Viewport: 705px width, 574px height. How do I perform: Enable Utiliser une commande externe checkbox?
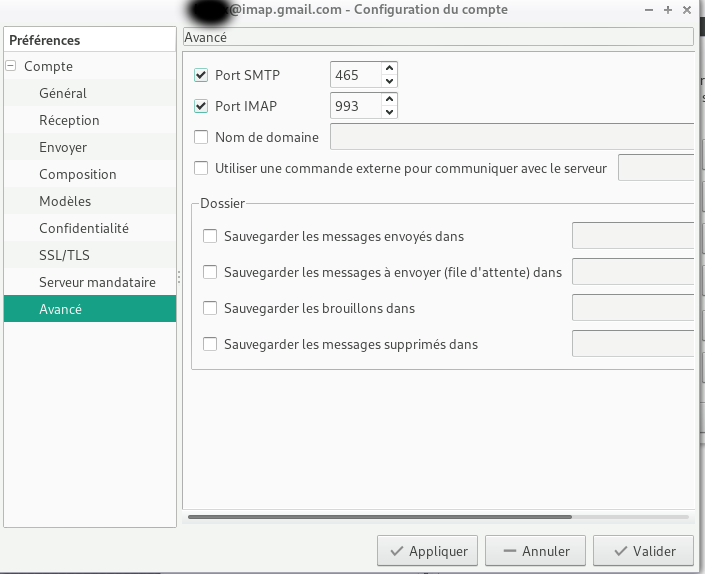coord(201,168)
